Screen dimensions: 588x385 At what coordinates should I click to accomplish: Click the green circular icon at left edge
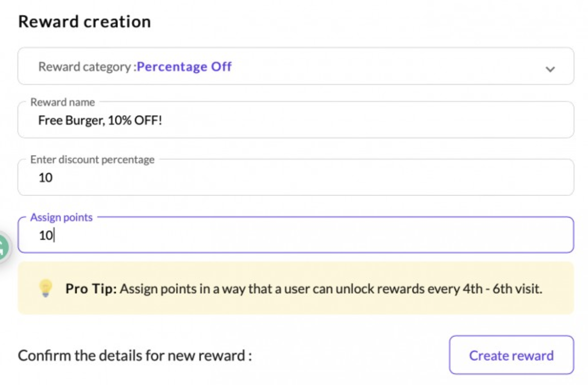[x=3, y=248]
